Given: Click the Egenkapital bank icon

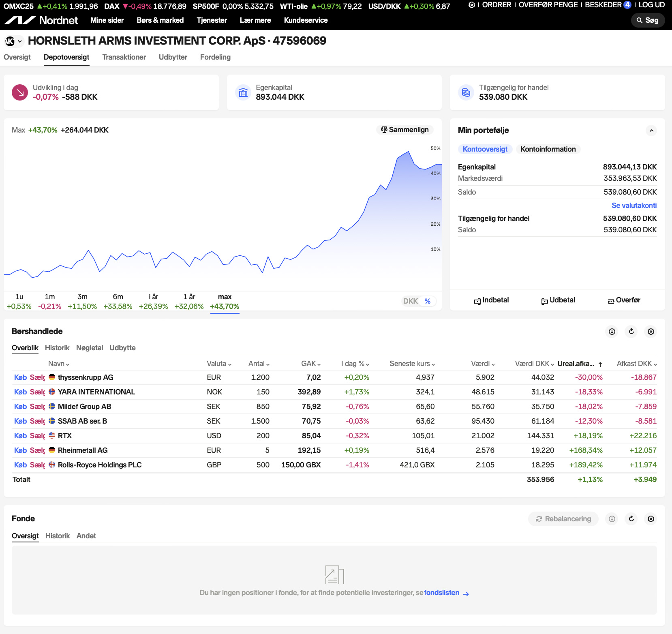Looking at the screenshot, I should [x=243, y=92].
